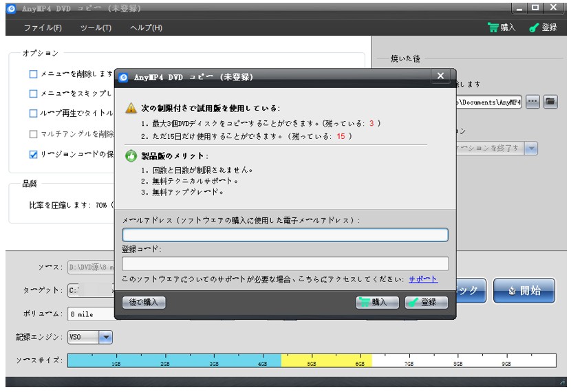
Task: Close the main AnyMP4 window
Action: click(x=554, y=8)
